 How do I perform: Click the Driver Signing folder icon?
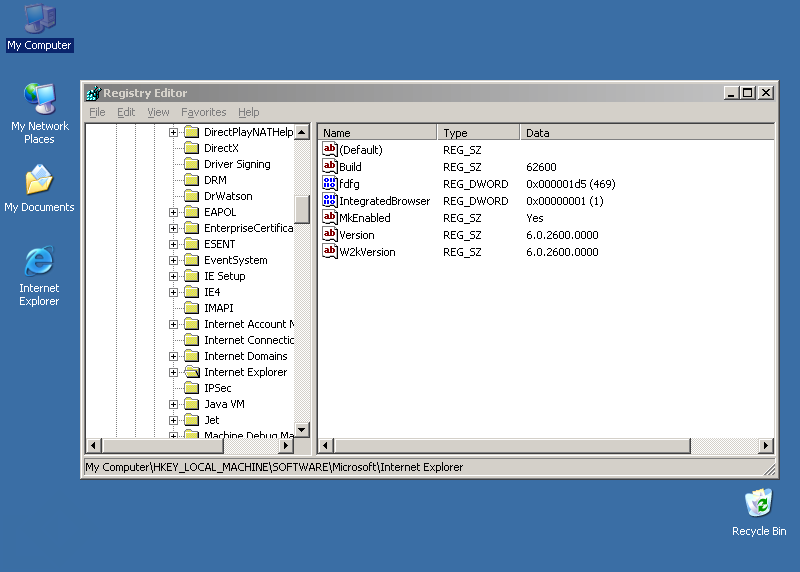(x=191, y=164)
